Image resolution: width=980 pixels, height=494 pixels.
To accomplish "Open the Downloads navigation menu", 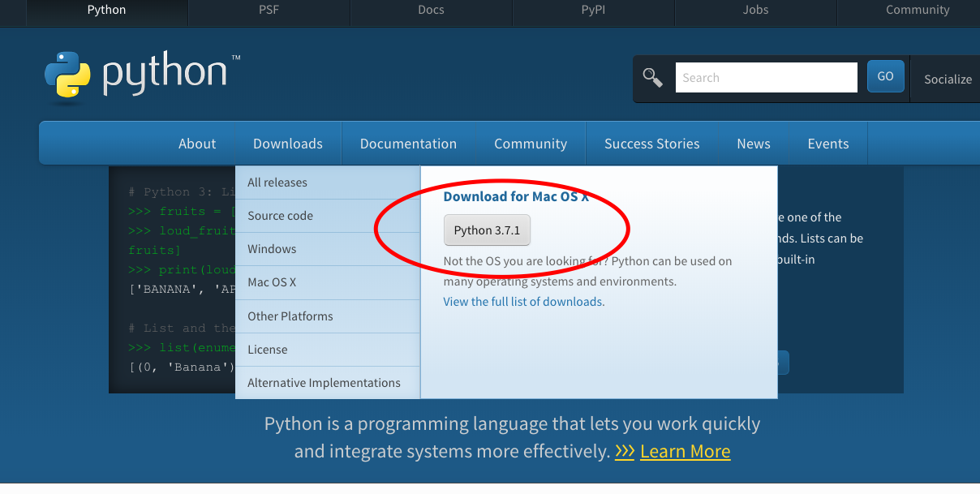I will (x=288, y=144).
